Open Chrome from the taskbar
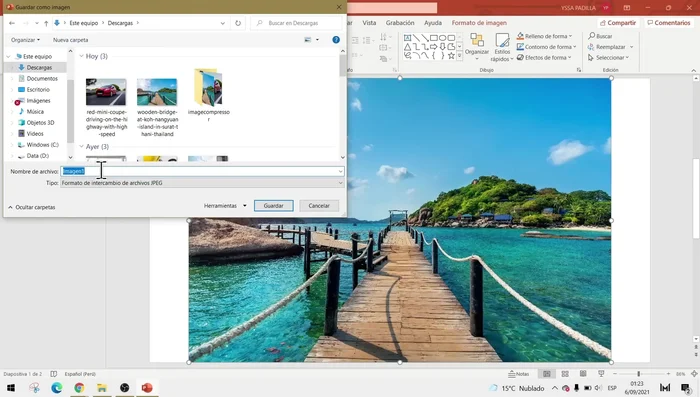 click(x=79, y=388)
